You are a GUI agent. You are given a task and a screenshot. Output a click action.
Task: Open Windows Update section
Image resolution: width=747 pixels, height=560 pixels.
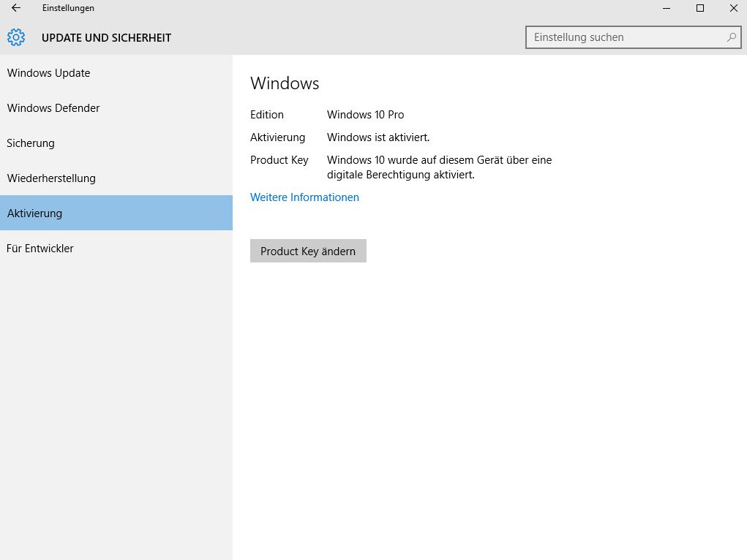(116, 73)
